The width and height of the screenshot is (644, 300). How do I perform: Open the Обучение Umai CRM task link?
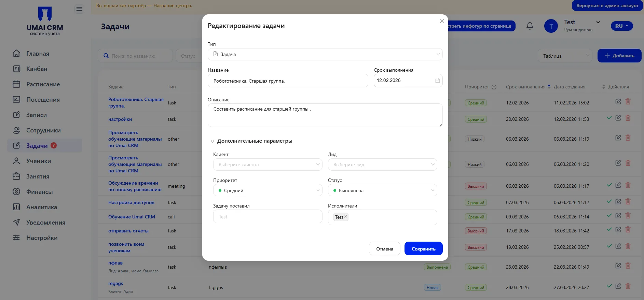coord(132,217)
